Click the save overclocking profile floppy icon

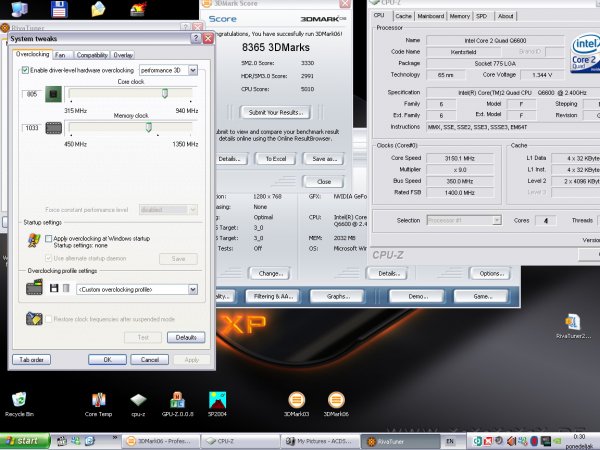[54, 288]
